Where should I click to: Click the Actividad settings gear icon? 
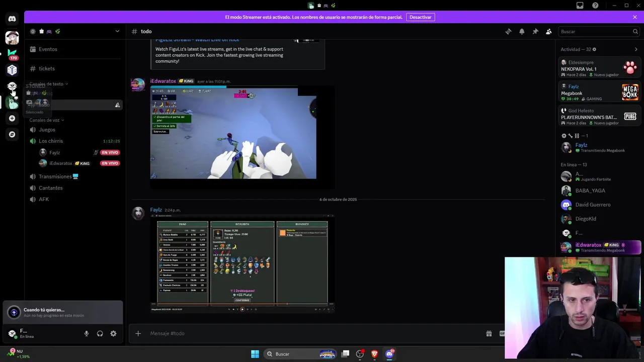(x=594, y=49)
